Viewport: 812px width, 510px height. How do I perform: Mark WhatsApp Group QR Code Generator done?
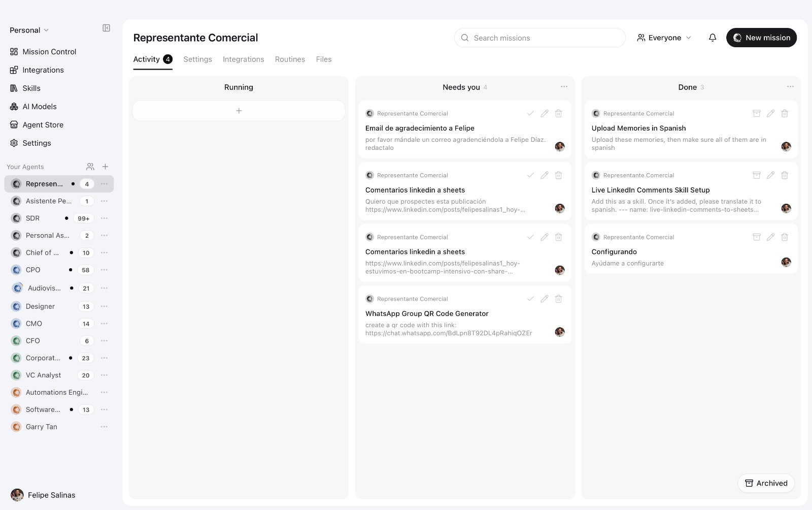530,299
